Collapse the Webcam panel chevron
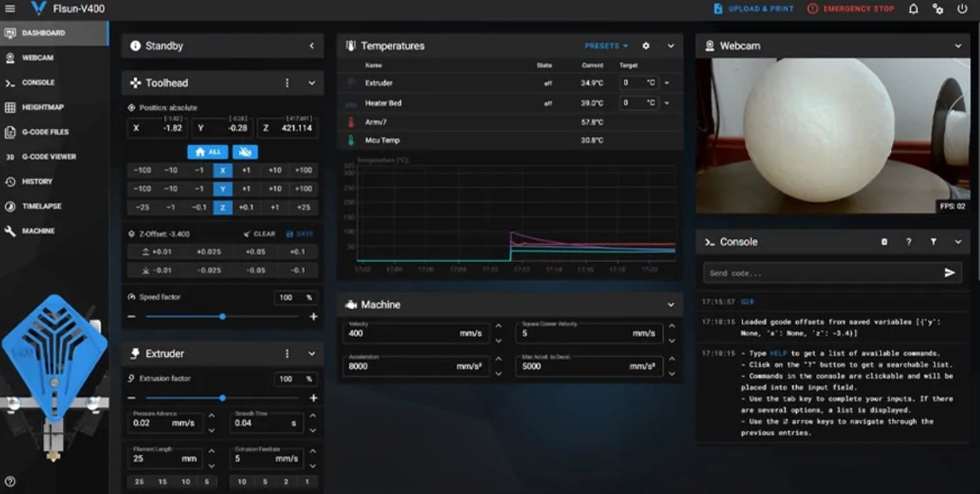The image size is (980, 494). (x=958, y=46)
